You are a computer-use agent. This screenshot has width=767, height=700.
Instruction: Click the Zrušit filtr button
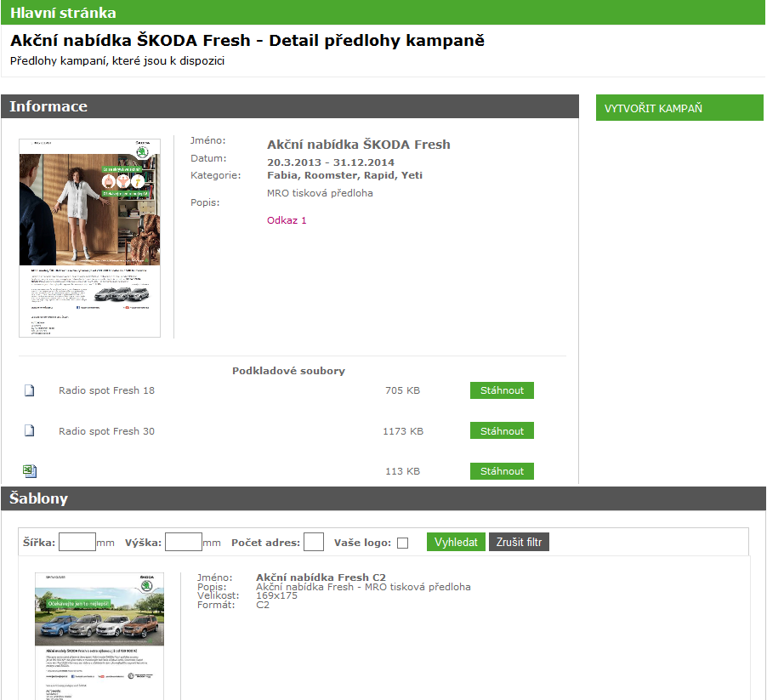tap(519, 542)
